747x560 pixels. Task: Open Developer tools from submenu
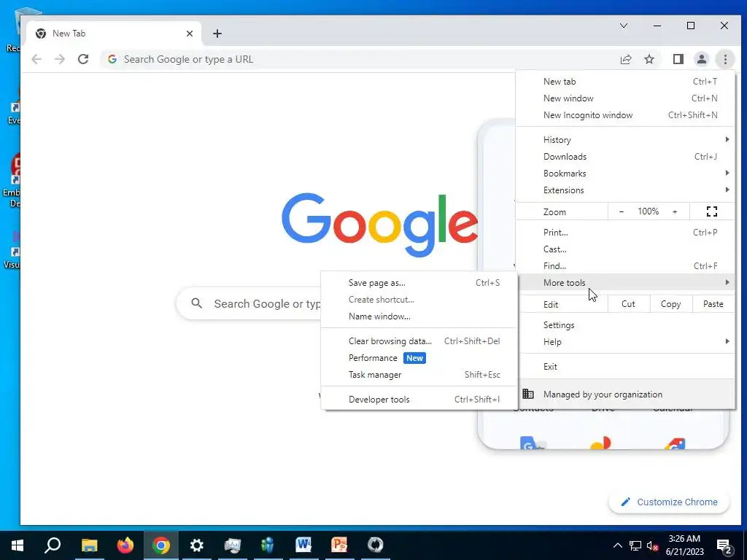point(419,400)
